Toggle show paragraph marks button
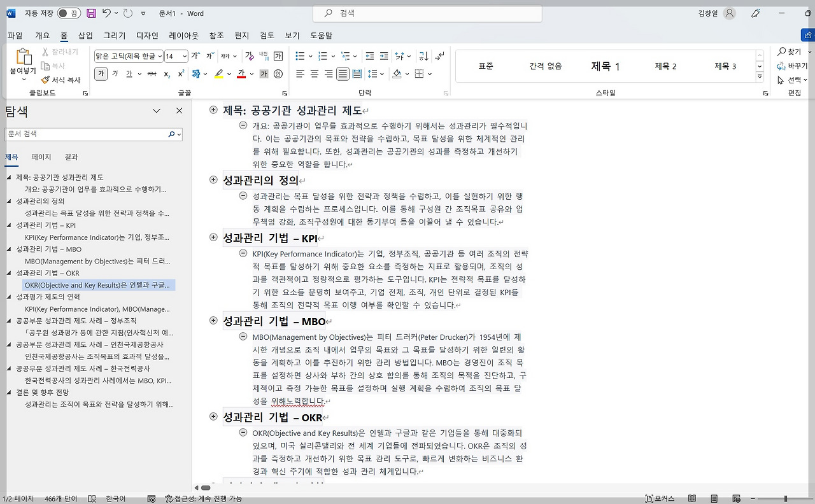 (x=440, y=56)
